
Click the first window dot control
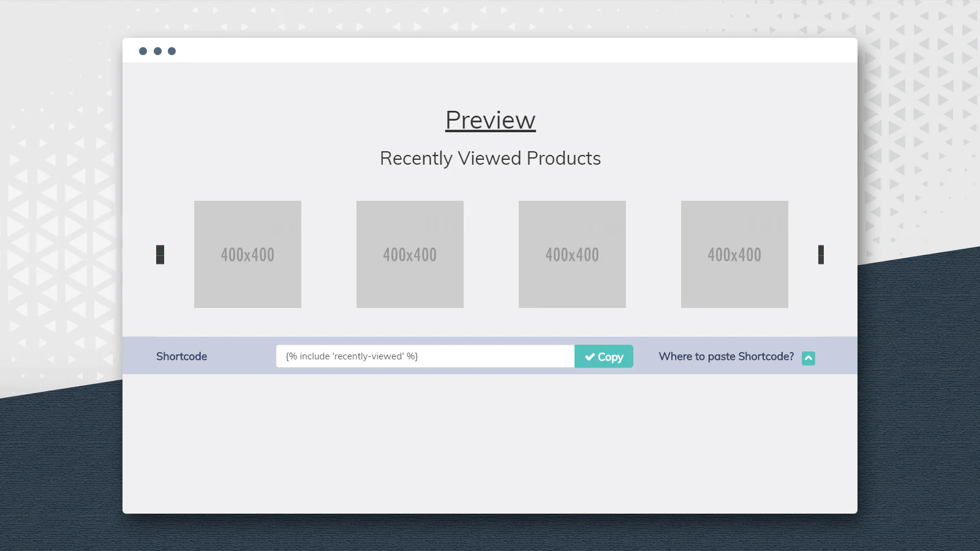(143, 51)
